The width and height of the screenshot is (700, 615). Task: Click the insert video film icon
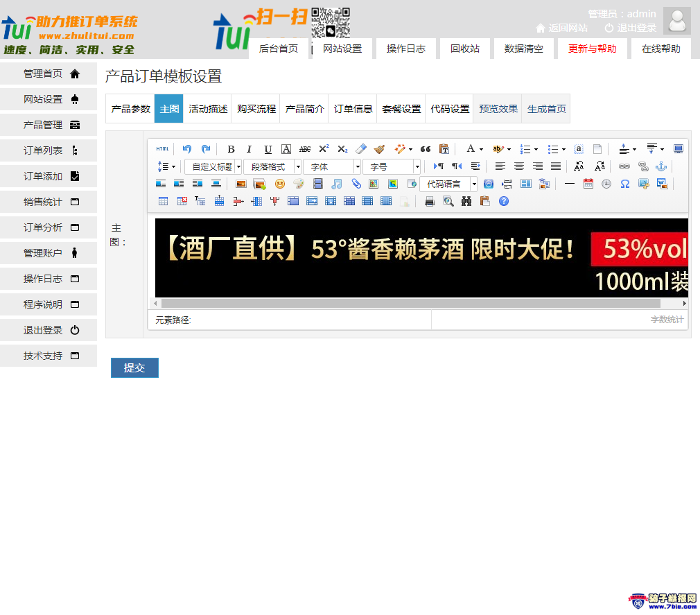pos(318,184)
